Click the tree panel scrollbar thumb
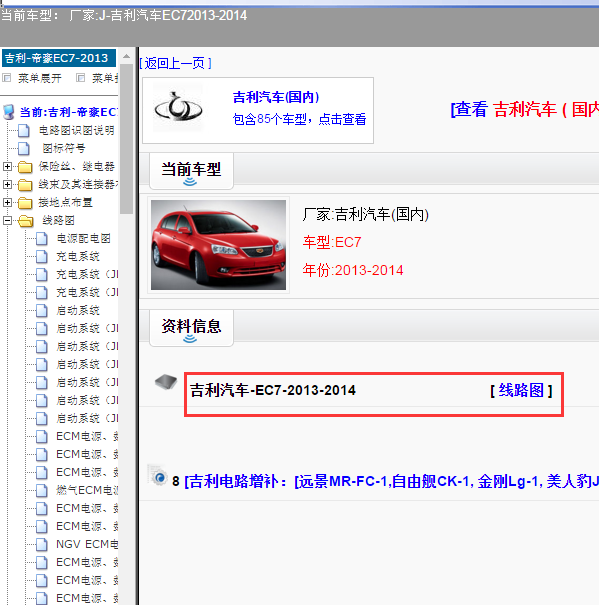 [126, 139]
